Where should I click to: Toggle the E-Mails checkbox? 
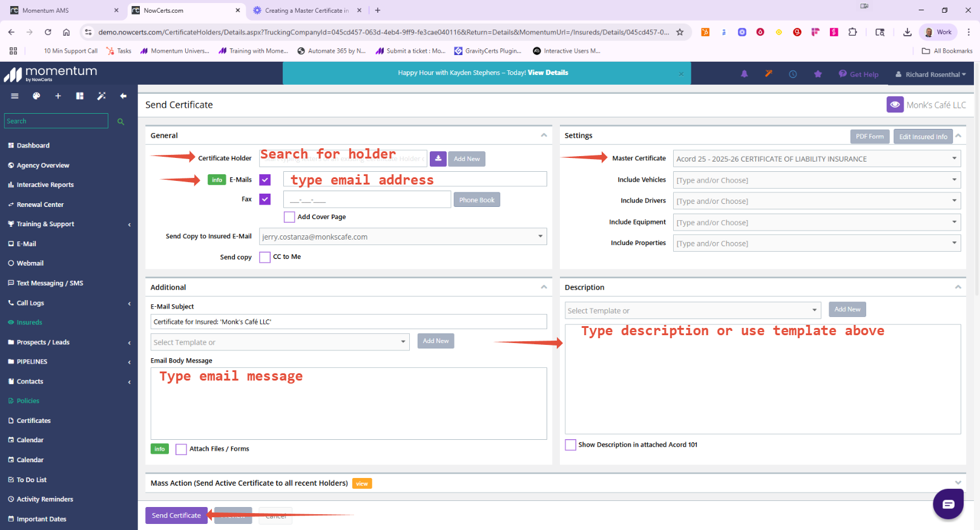click(265, 180)
